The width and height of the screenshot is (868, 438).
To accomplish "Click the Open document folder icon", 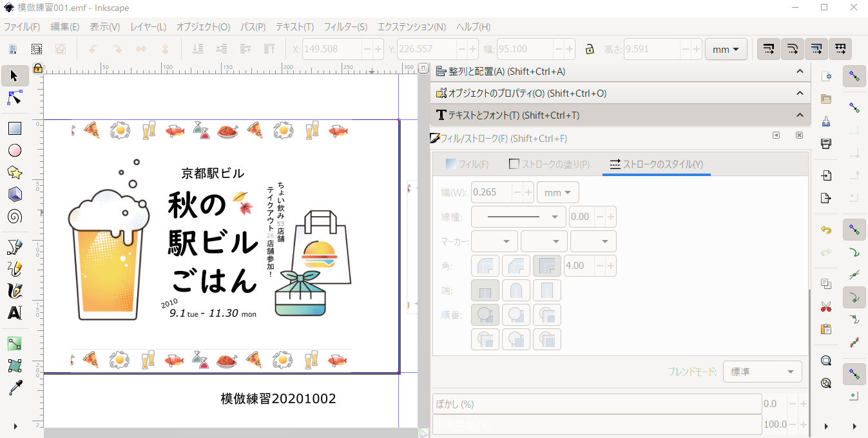I will pyautogui.click(x=826, y=99).
